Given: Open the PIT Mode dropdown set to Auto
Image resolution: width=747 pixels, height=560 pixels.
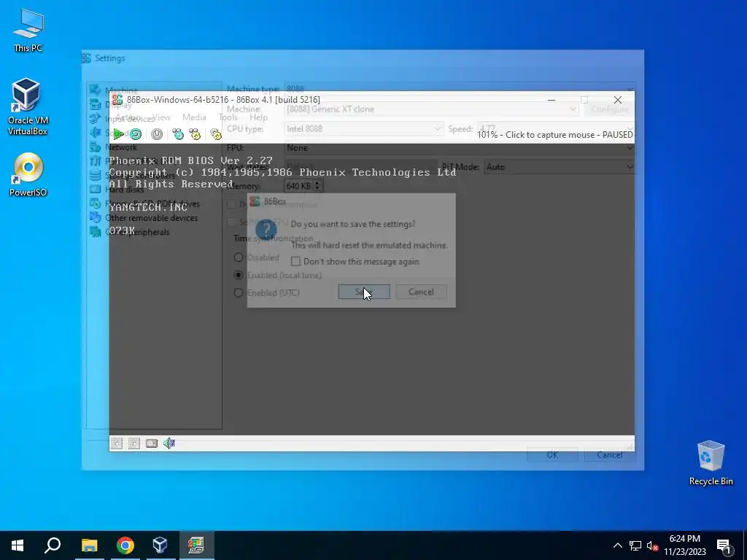Looking at the screenshot, I should click(560, 167).
